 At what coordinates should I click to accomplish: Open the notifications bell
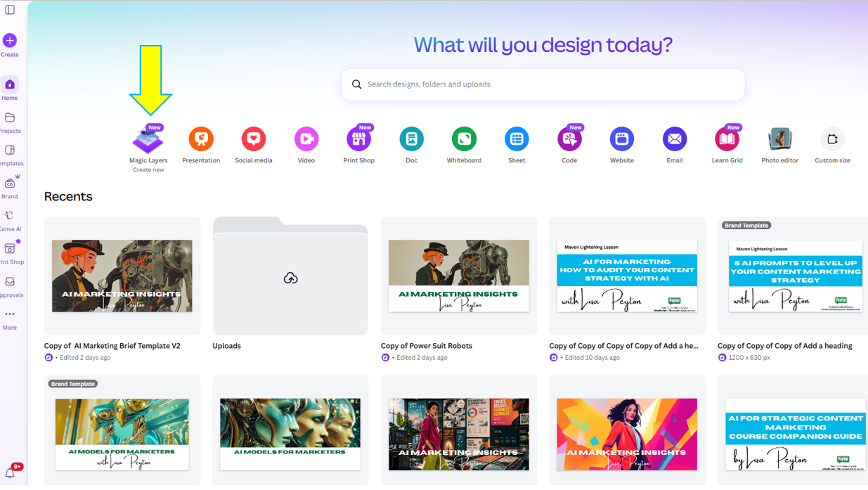pos(10,473)
